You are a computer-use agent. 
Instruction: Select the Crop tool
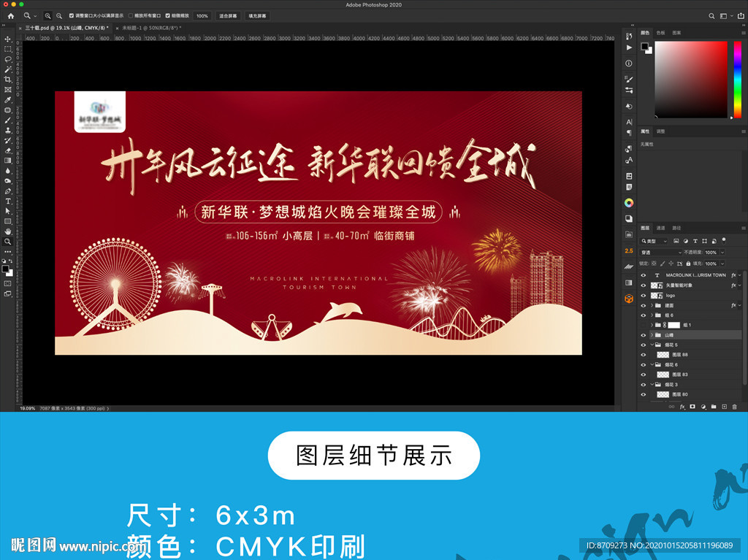[7, 79]
